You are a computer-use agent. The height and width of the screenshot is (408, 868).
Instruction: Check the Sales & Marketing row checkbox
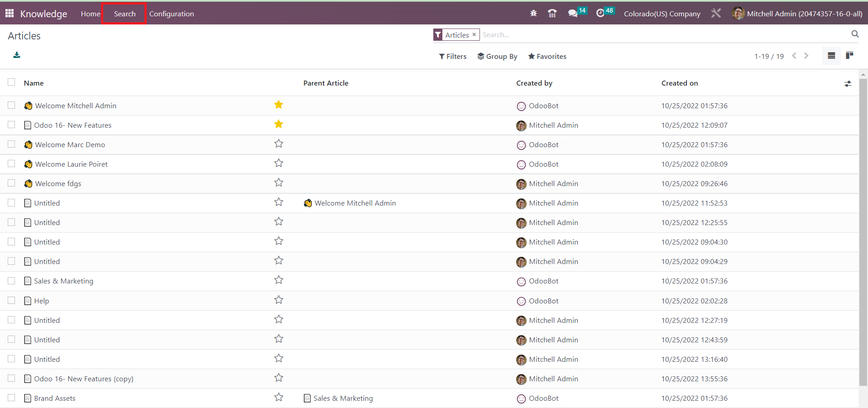click(11, 281)
